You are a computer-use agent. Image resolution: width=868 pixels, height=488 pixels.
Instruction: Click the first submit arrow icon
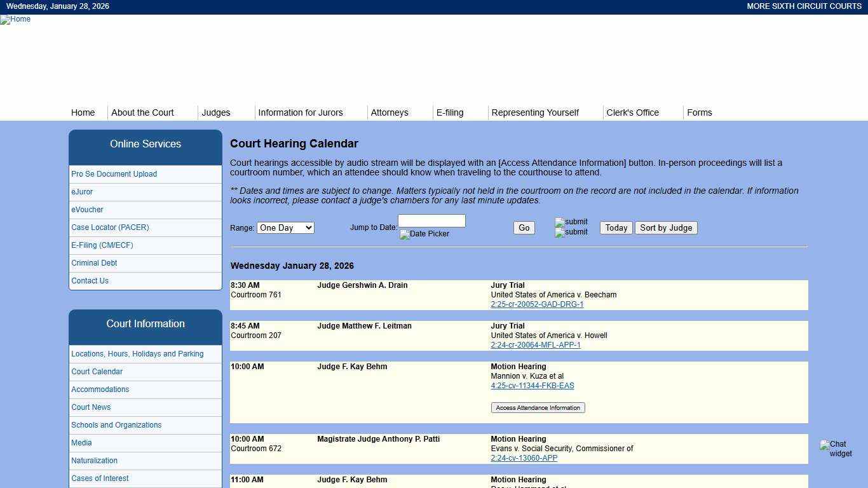[x=570, y=222]
